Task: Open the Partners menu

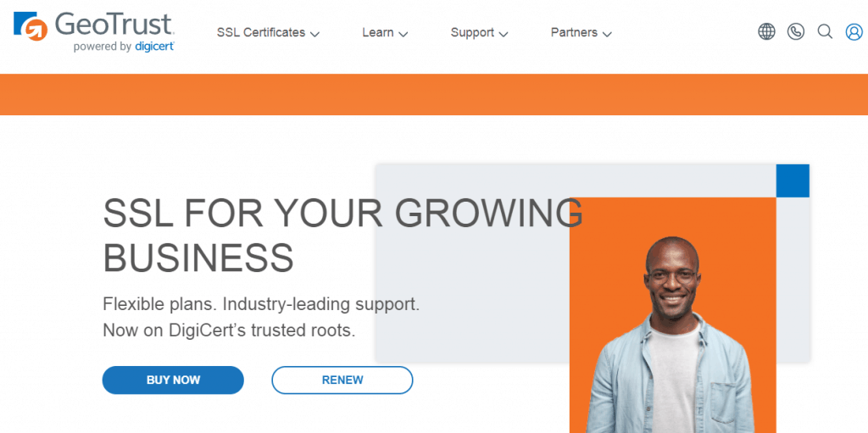Action: pyautogui.click(x=581, y=33)
